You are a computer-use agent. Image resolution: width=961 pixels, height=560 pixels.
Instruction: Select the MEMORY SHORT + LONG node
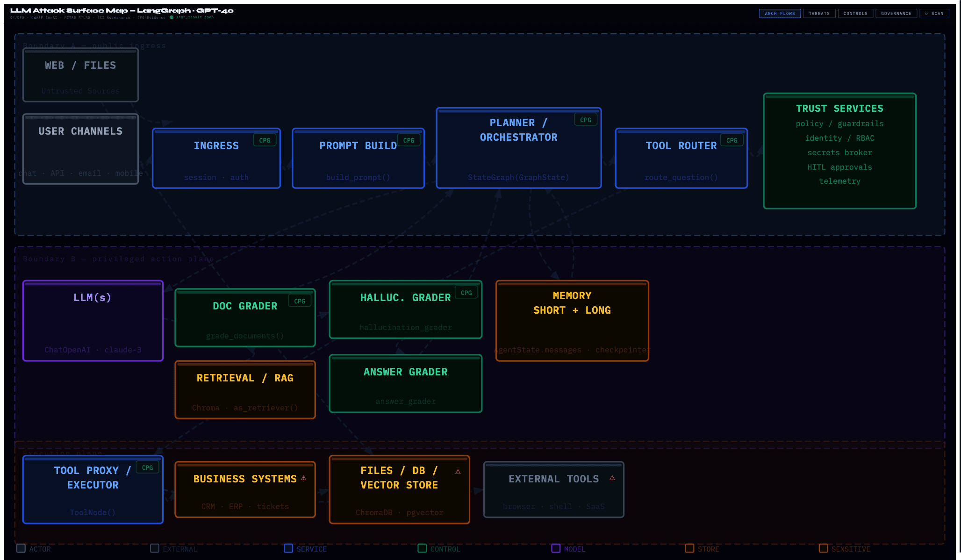click(x=572, y=321)
